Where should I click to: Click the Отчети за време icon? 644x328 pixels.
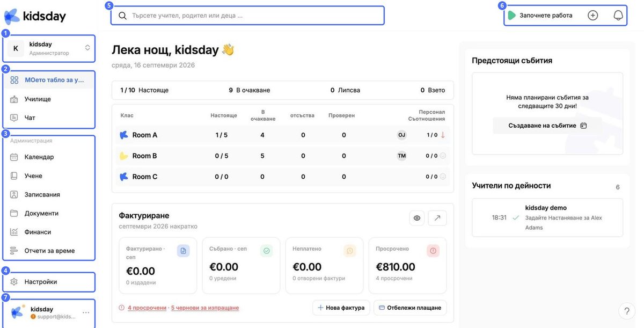click(14, 251)
